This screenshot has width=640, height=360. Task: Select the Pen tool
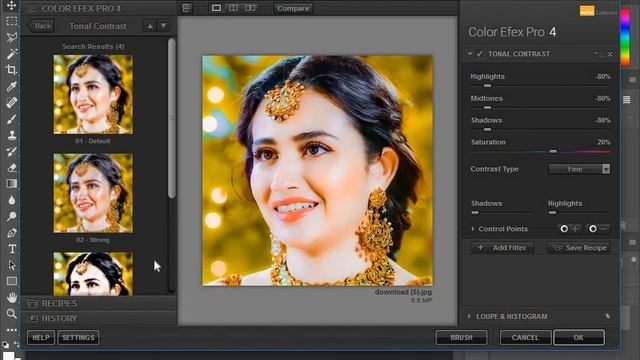click(11, 233)
